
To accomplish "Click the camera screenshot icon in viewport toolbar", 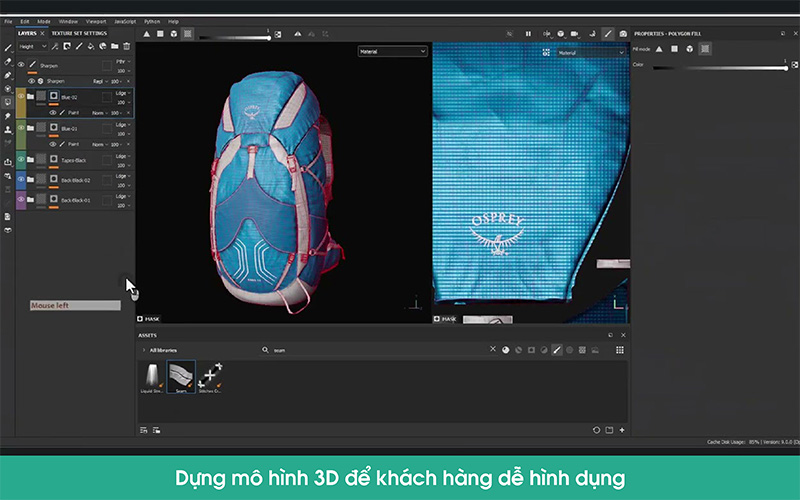I will (623, 34).
